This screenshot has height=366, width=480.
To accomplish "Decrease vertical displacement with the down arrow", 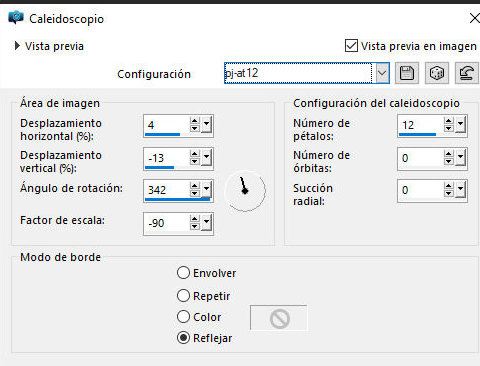I will (195, 162).
